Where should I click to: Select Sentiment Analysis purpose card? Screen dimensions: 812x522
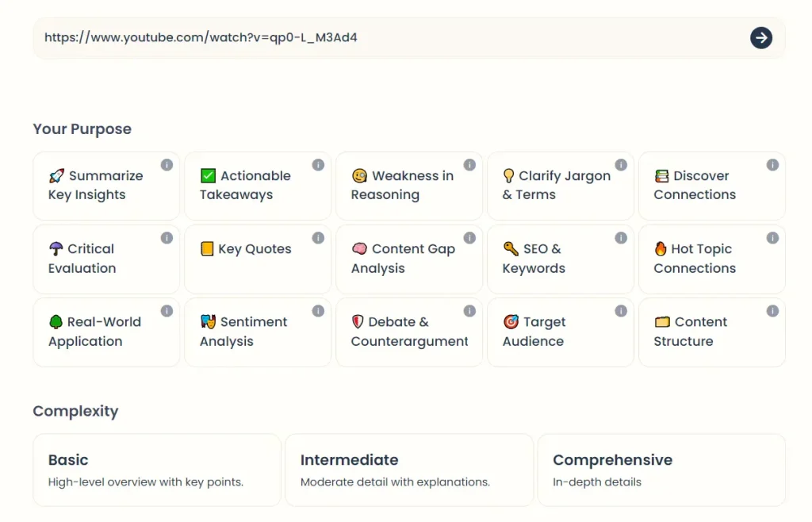(257, 332)
